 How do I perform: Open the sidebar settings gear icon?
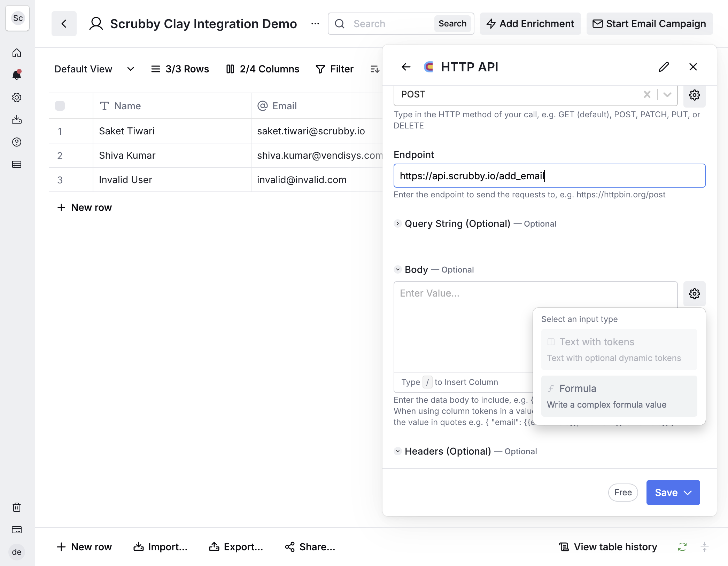coord(17,97)
